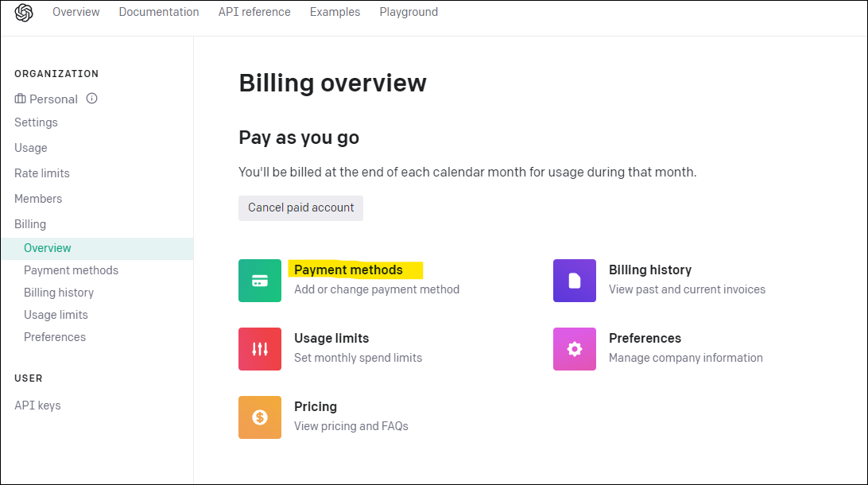Open the Documentation tab in top navigation

tap(159, 12)
